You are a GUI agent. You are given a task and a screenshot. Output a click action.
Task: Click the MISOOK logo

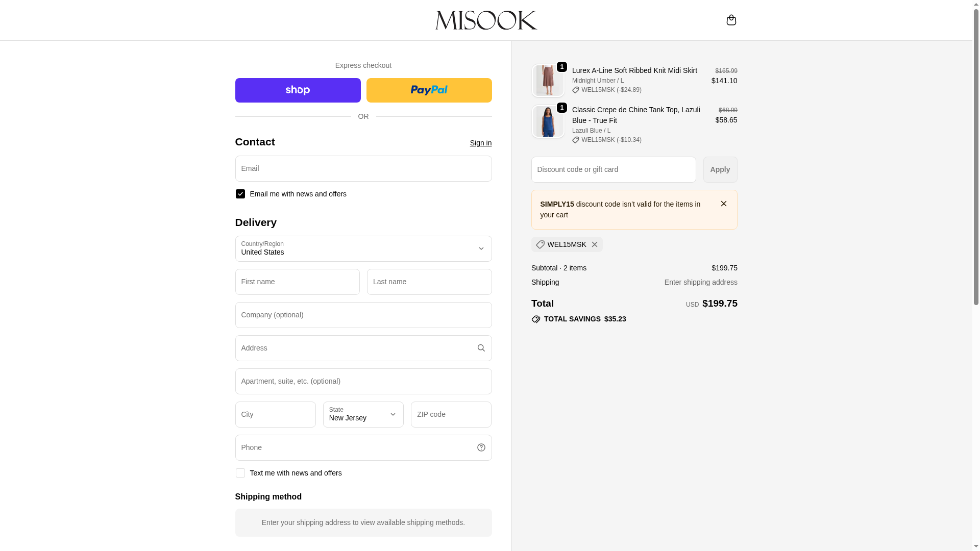click(486, 20)
